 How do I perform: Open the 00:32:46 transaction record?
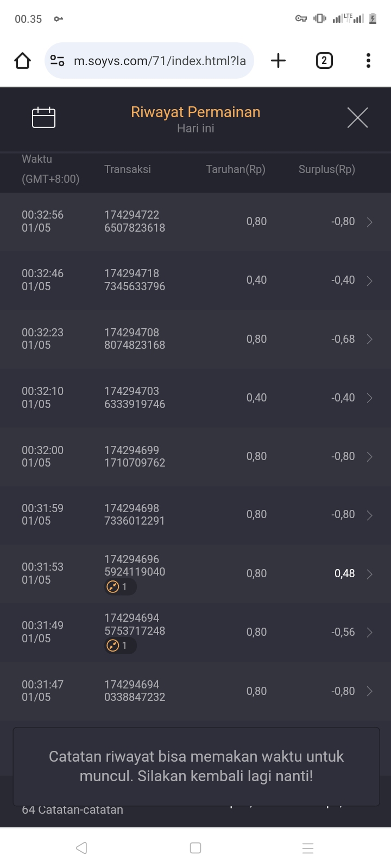[369, 280]
